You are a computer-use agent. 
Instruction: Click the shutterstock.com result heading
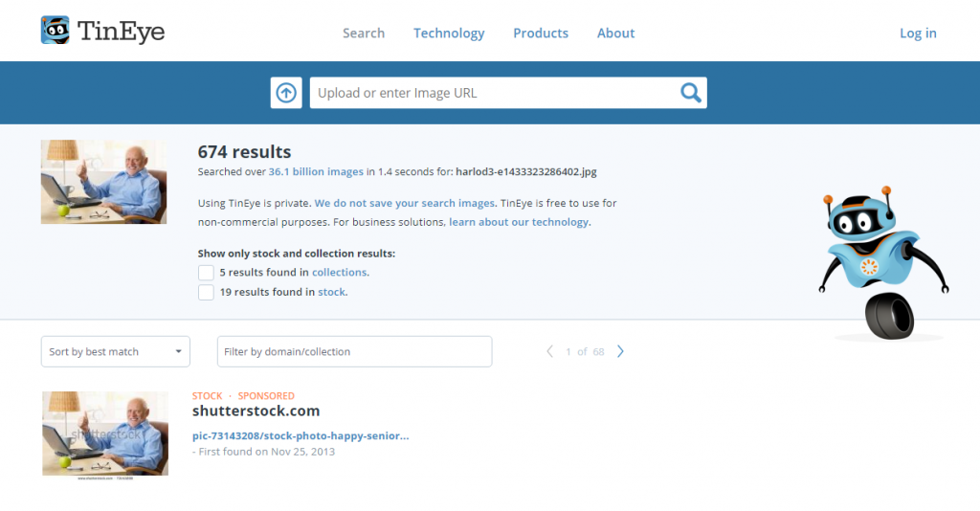point(256,411)
